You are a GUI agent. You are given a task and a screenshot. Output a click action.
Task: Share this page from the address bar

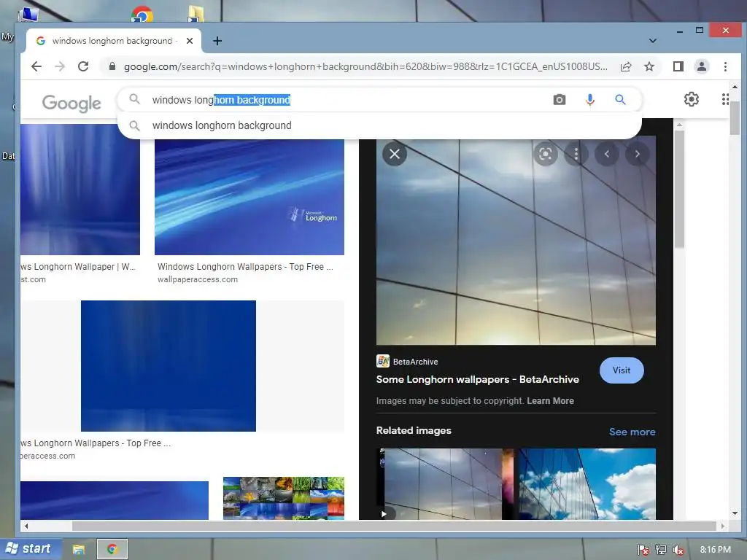tap(626, 66)
